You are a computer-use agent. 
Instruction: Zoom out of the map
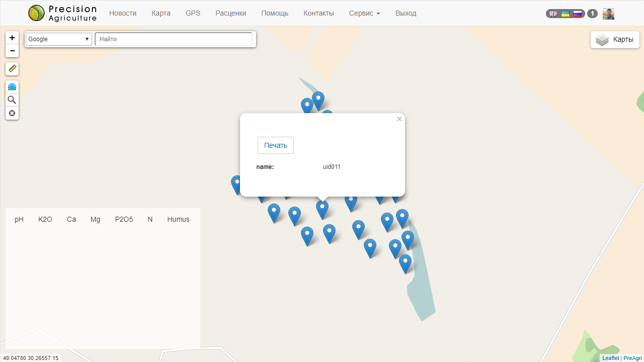(x=12, y=51)
